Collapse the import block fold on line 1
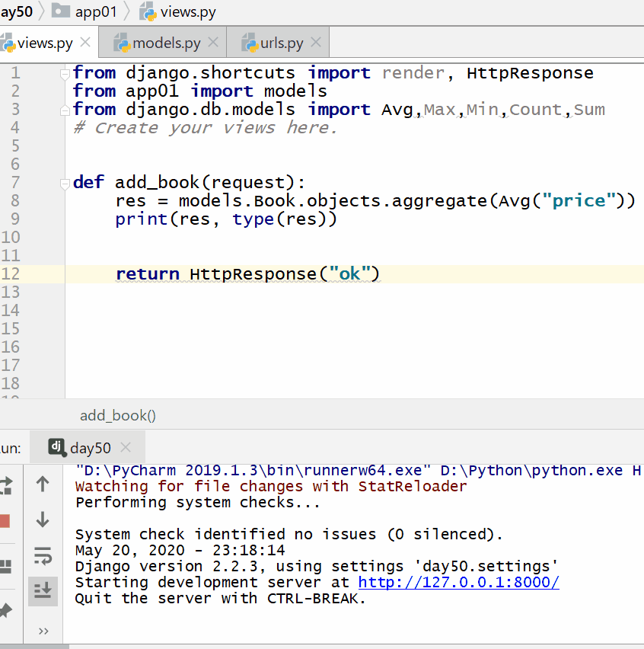Viewport: 644px width, 649px height. click(65, 73)
